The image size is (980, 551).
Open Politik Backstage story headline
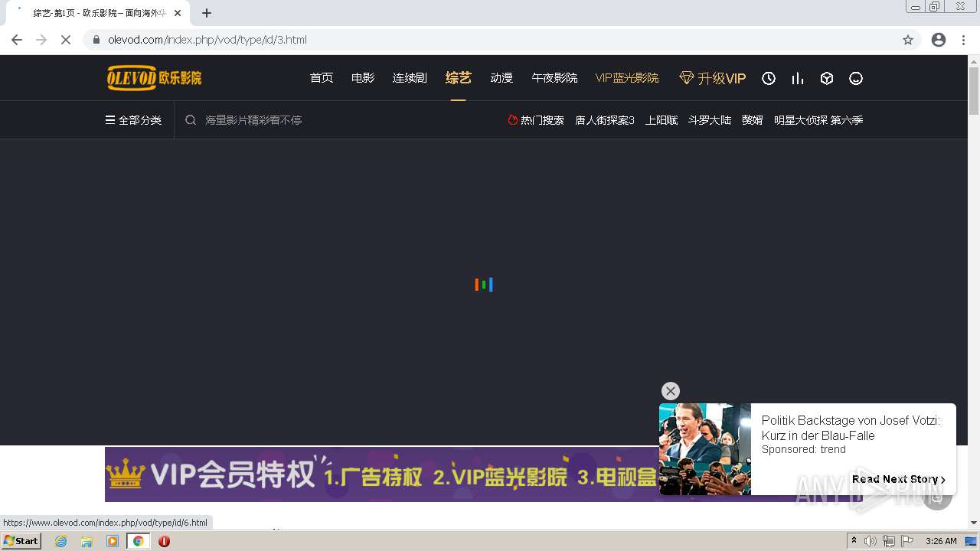pos(851,428)
